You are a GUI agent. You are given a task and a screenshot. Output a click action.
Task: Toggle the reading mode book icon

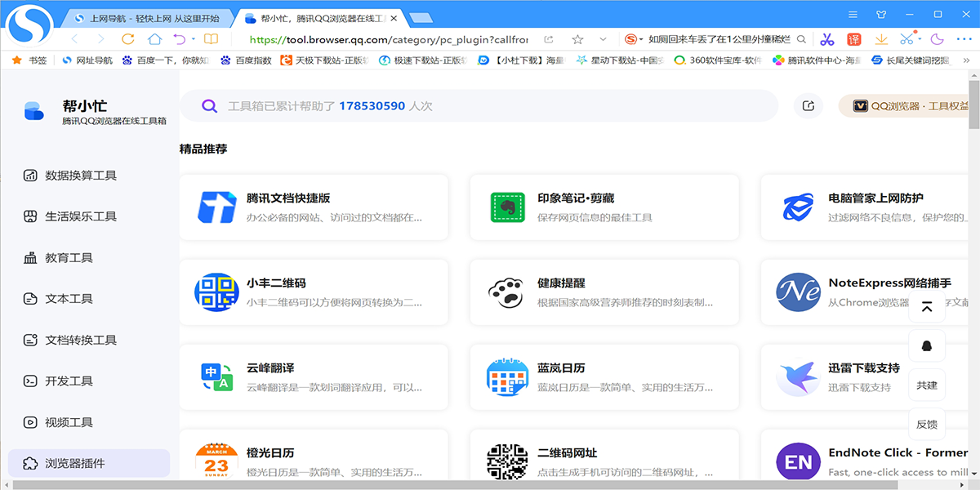click(212, 39)
